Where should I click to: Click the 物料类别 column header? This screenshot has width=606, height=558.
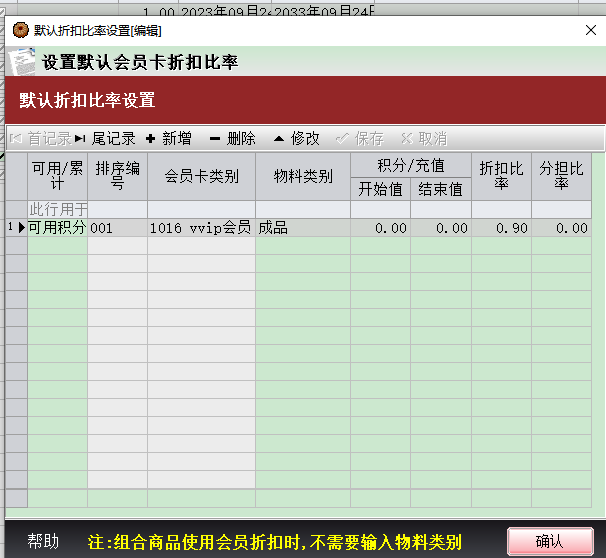pyautogui.click(x=303, y=176)
